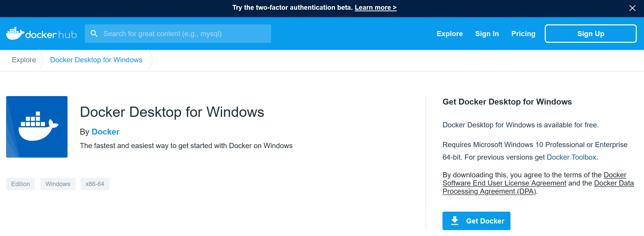Go to Sign In page
Screen dimensions: 644x236
(487, 34)
